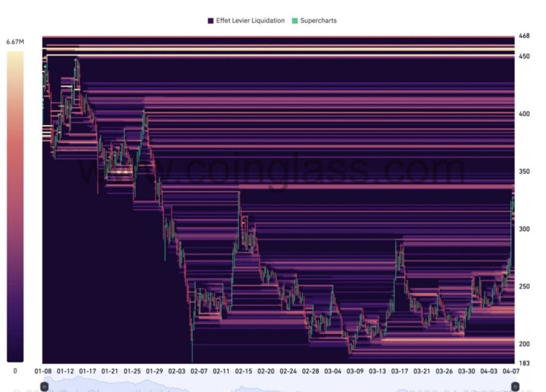Click the Supercharts green legend swatch
The image size is (546, 392).
pyautogui.click(x=294, y=21)
